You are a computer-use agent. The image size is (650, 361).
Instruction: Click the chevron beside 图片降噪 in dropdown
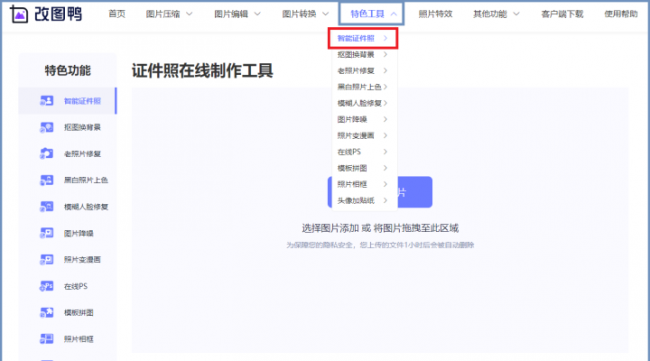click(386, 119)
